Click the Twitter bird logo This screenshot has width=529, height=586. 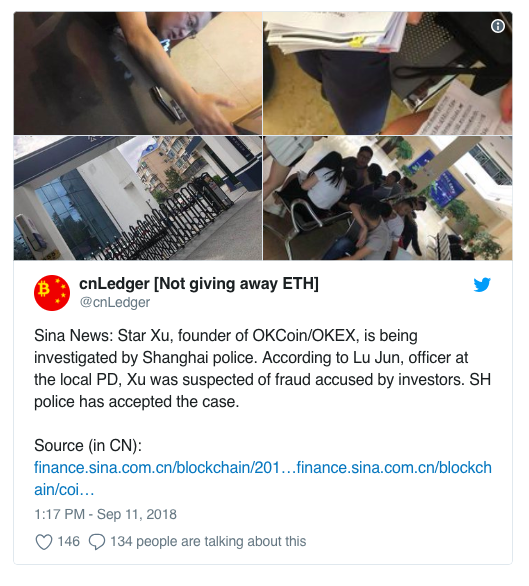pyautogui.click(x=482, y=285)
